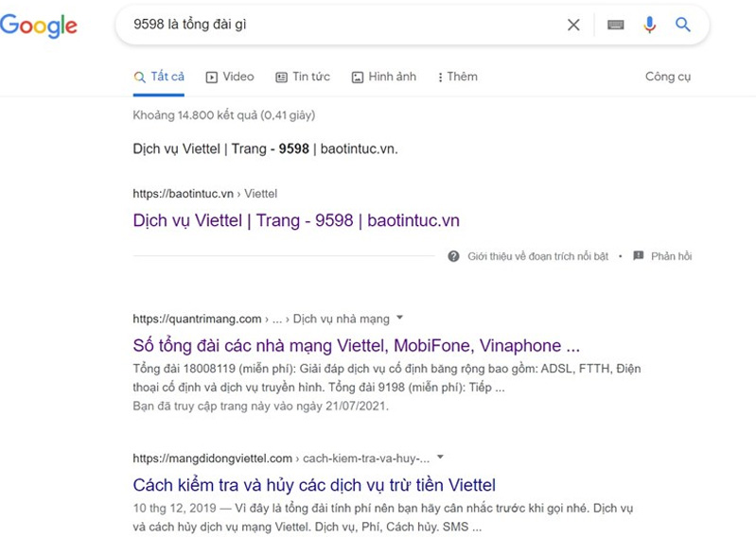Click the featured snippet text 'Dịch vụ Viettel | Trang - 9598 | baotintuc.vn.'
The width and height of the screenshot is (756, 537).
point(265,149)
